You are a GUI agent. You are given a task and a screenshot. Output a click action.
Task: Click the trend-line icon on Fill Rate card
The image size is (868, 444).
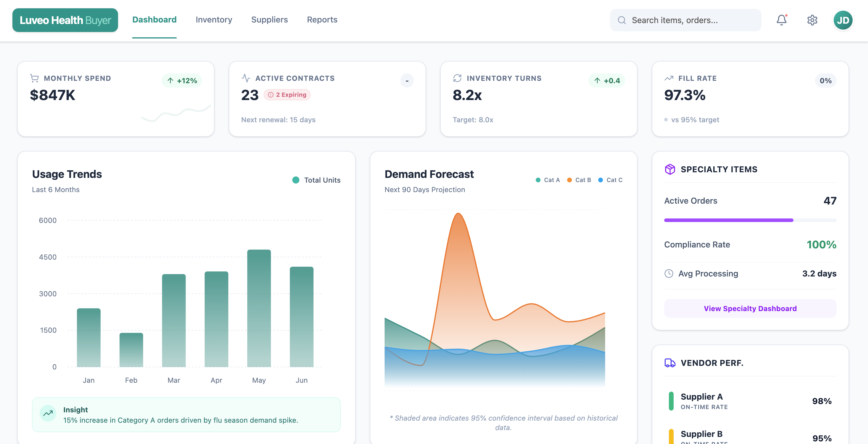point(669,78)
